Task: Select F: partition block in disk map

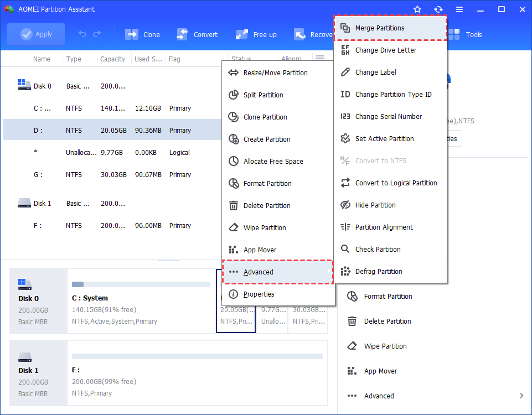Action: point(198,373)
